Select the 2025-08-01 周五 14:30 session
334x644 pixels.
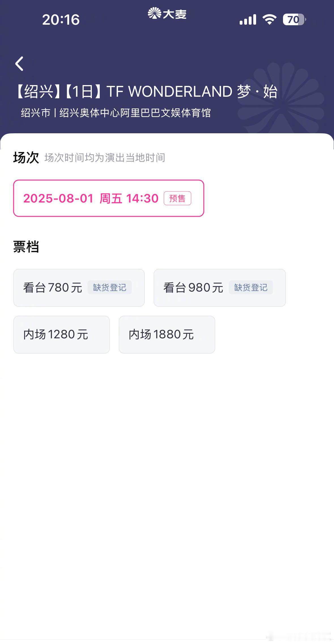tap(109, 198)
